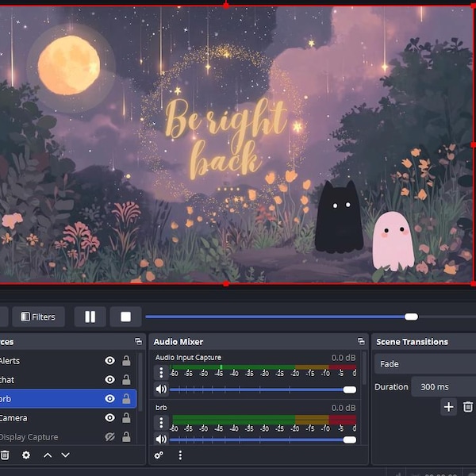Stop the media playback
Screen dimensions: 476x476
(x=125, y=317)
